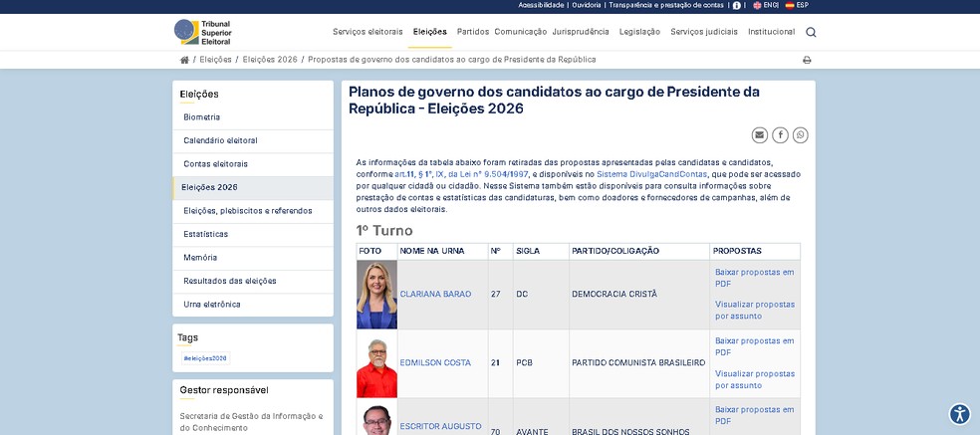Click Ouvidoria link in top bar

(x=587, y=5)
